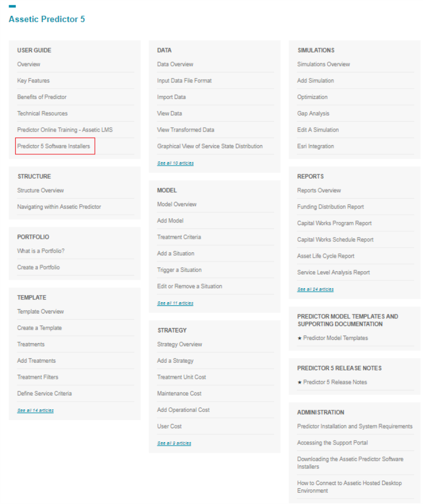Open Capital Works Program Report article
This screenshot has width=423, height=504.
tap(334, 223)
